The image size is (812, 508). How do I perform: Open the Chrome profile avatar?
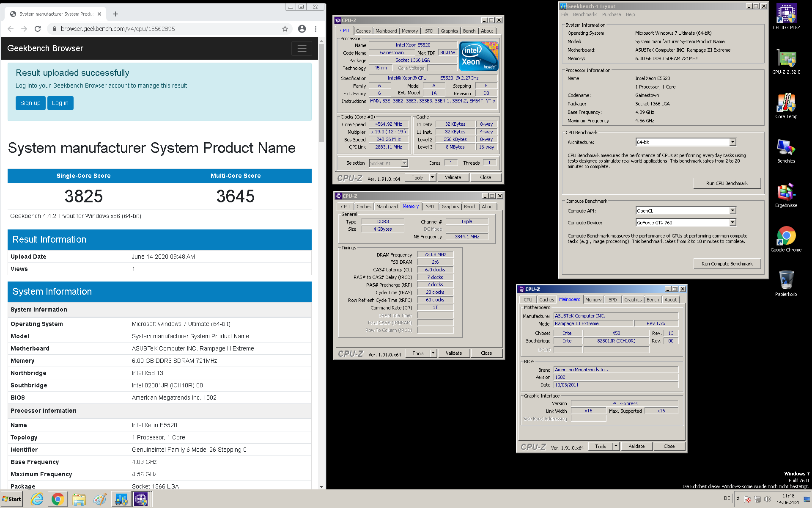click(302, 29)
